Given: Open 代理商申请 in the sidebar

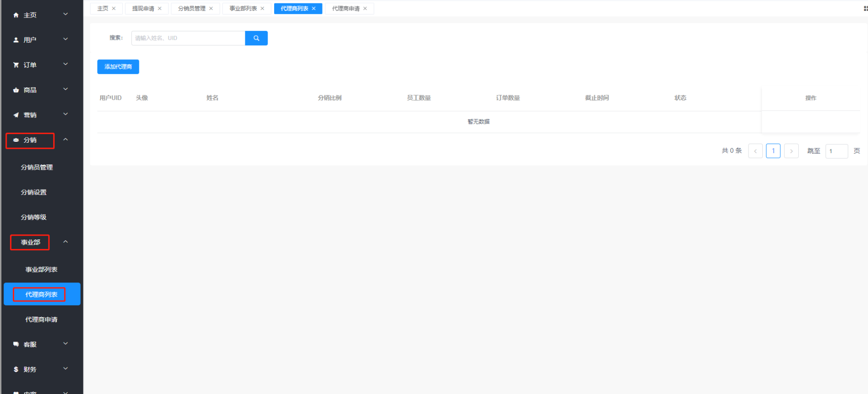Looking at the screenshot, I should click(41, 320).
